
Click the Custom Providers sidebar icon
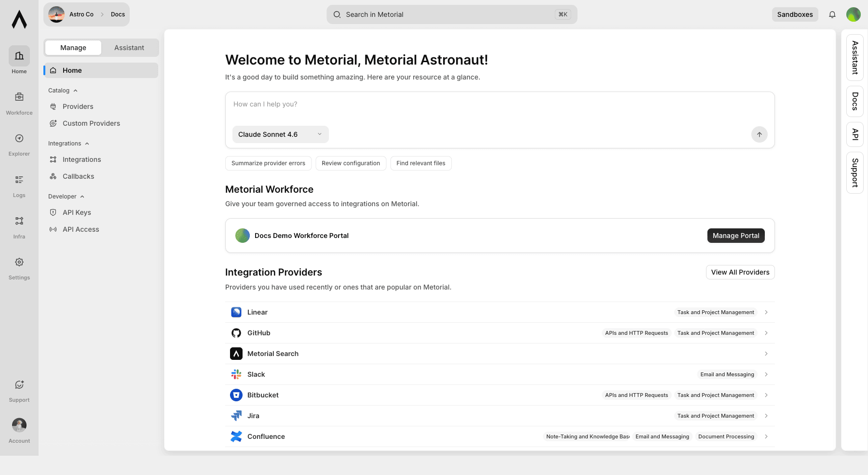[53, 123]
